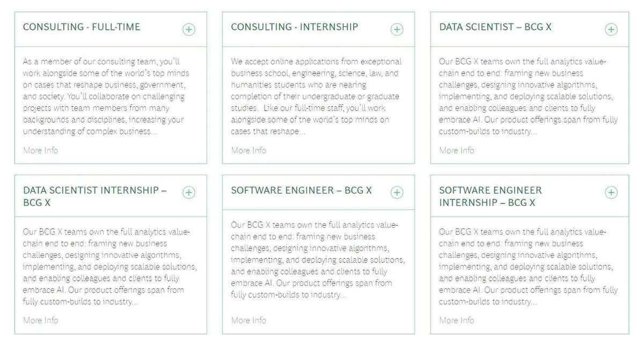
Task: Select the Software Engineer – BCG X heading
Action: (x=301, y=190)
